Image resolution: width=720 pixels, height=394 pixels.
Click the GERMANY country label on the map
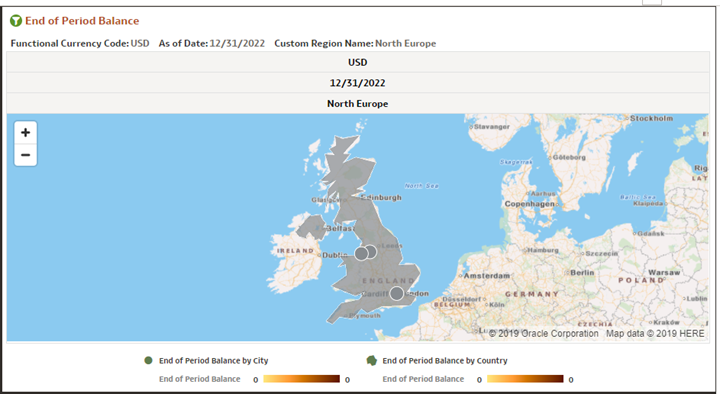532,294
